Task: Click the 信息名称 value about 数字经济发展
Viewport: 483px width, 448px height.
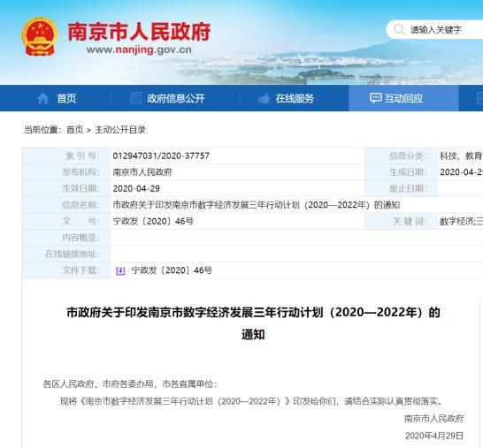Action: coord(257,205)
